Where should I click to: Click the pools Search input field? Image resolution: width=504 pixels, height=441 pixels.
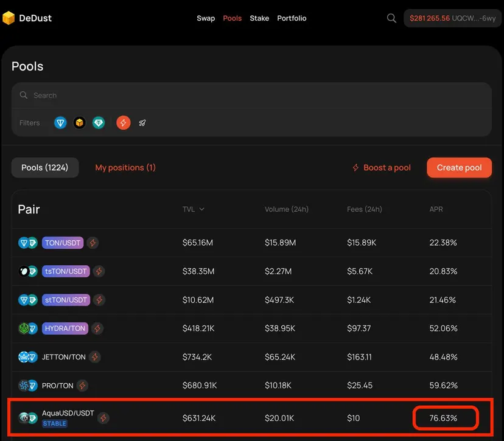tap(251, 95)
